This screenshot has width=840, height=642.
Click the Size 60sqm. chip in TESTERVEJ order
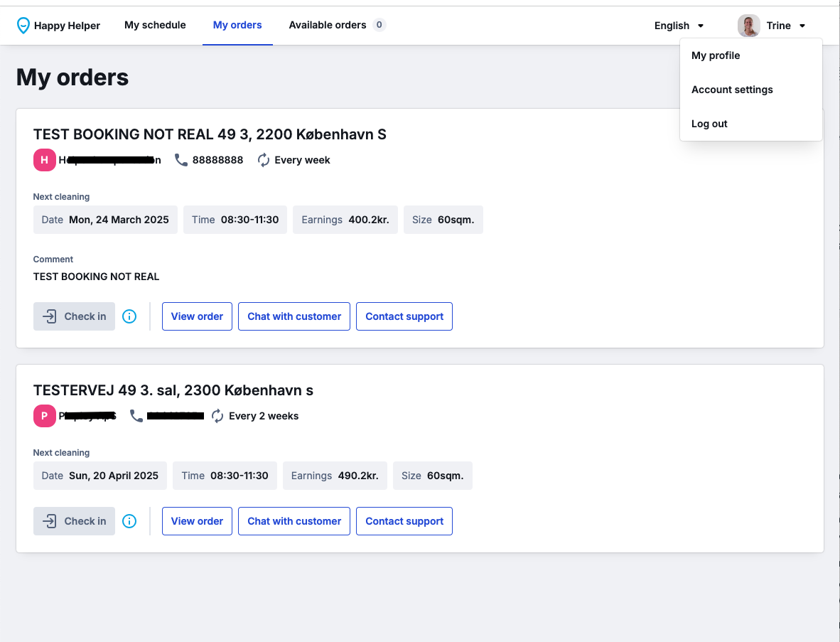coord(432,476)
